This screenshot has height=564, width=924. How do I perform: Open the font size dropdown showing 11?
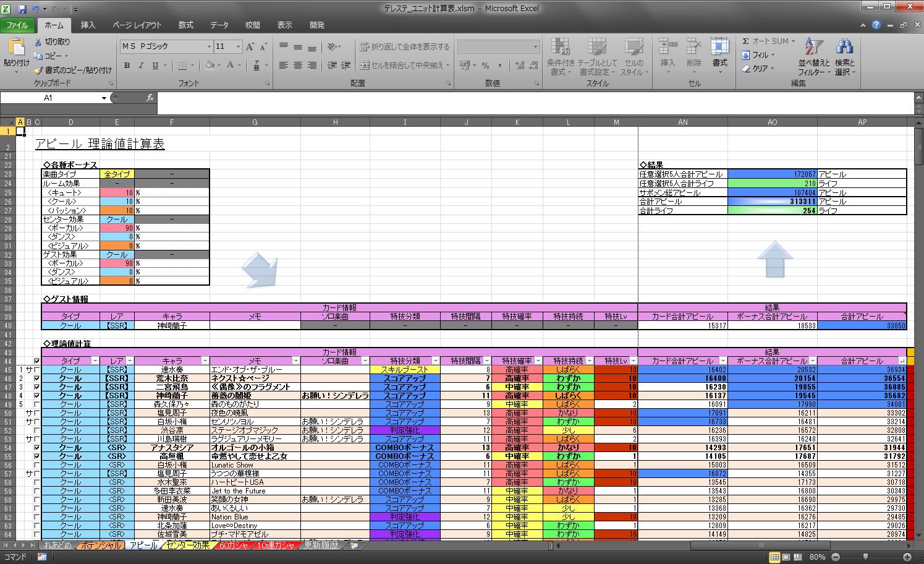click(238, 47)
